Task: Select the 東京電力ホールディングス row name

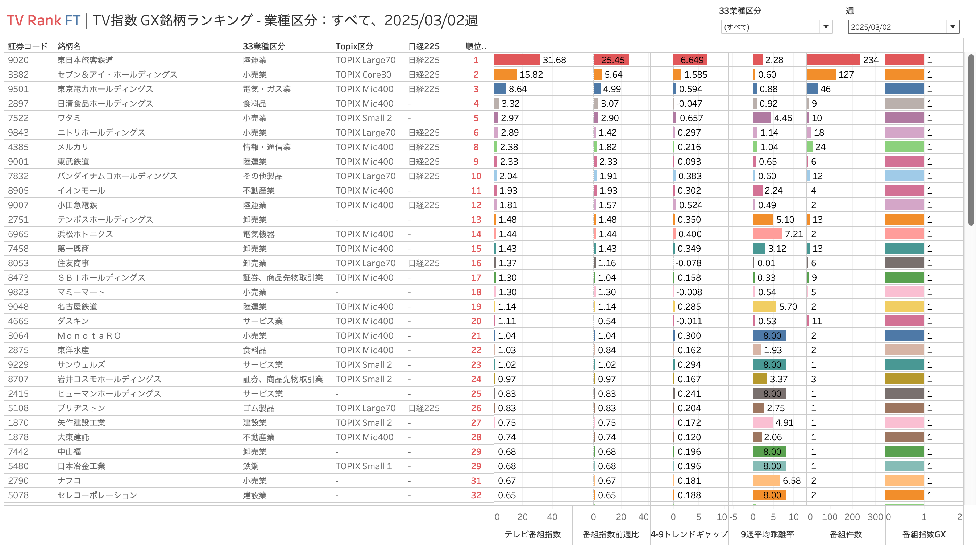Action: click(x=105, y=89)
